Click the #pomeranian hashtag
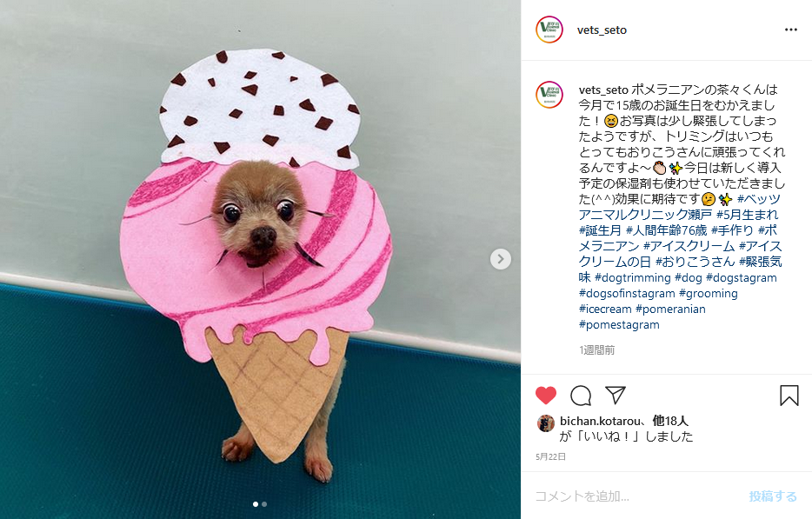Viewport: 812px width, 519px height. pos(670,309)
